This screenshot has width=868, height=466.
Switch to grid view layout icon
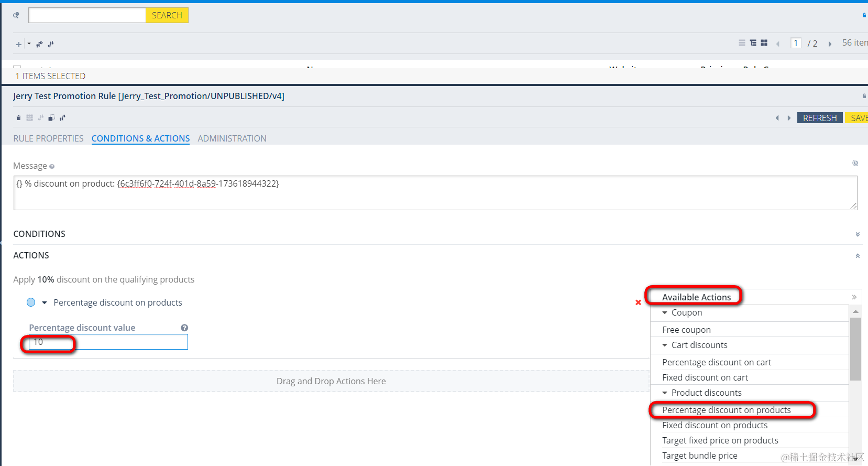pos(764,43)
